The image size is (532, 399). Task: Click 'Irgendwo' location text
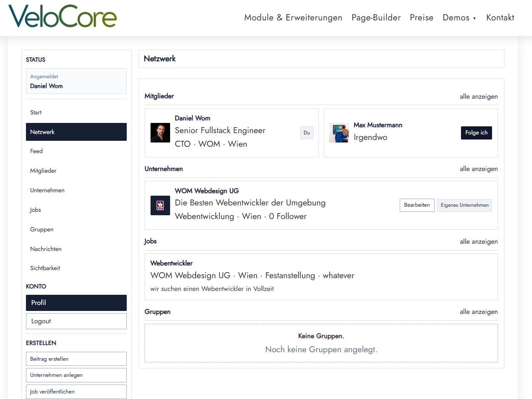coord(370,137)
